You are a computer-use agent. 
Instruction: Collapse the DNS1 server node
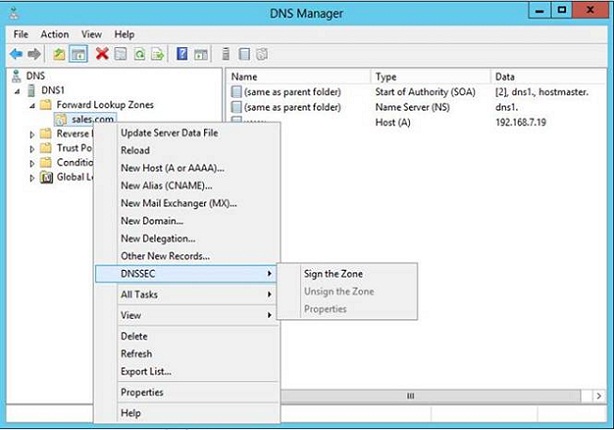click(x=18, y=91)
